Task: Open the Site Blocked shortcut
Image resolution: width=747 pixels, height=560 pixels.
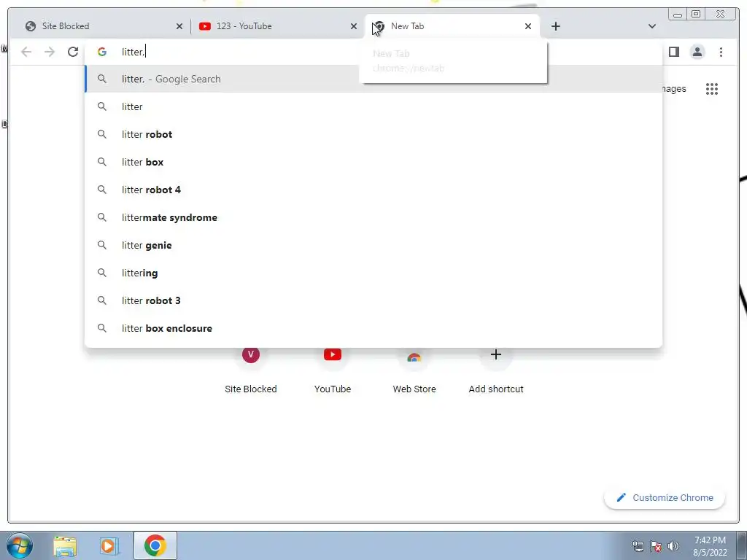Action: point(251,370)
